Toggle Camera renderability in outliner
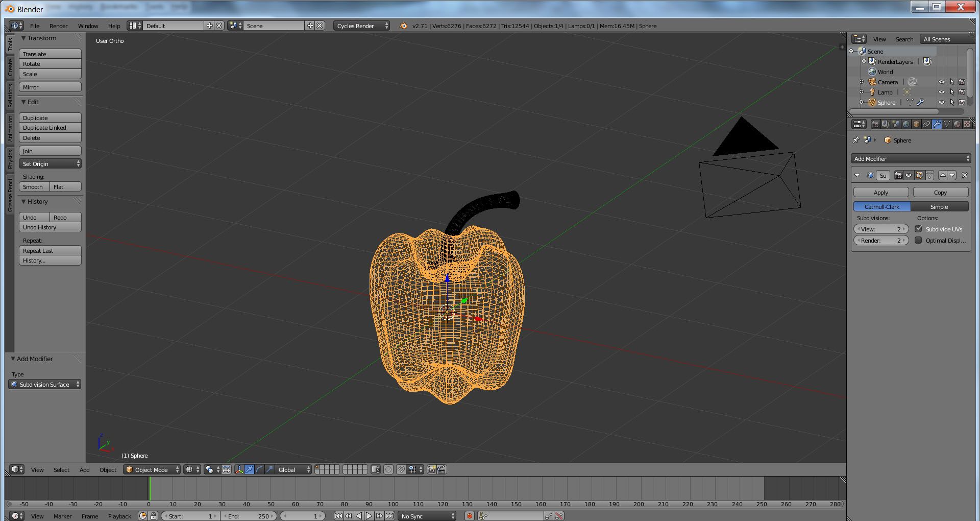The height and width of the screenshot is (521, 980). tap(962, 82)
